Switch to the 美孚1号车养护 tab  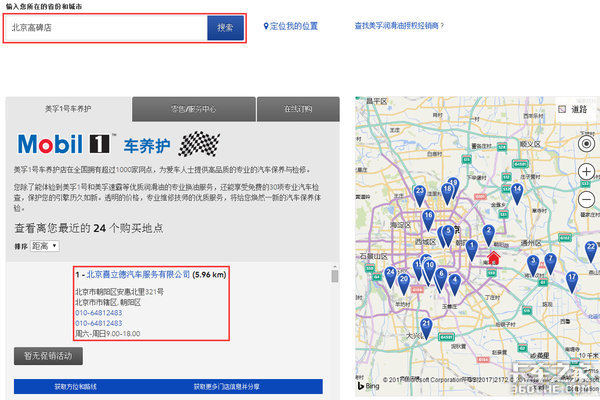point(68,109)
